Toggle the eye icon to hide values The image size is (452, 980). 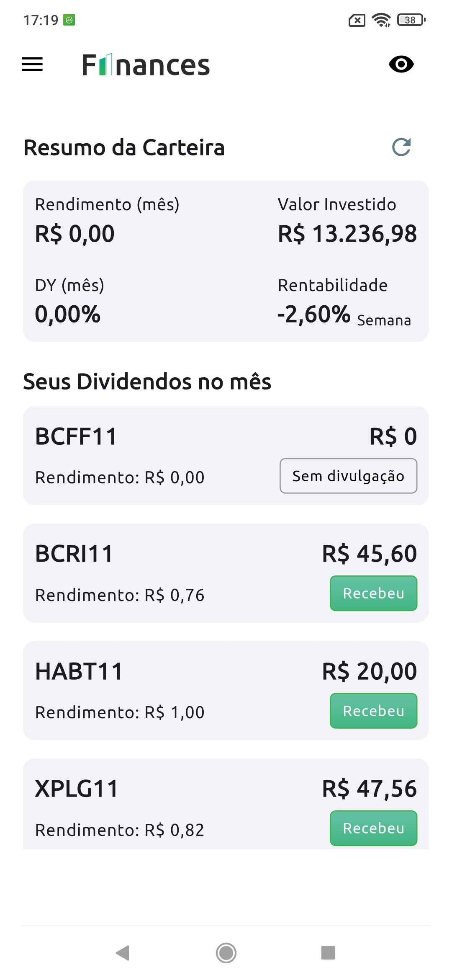pyautogui.click(x=401, y=64)
